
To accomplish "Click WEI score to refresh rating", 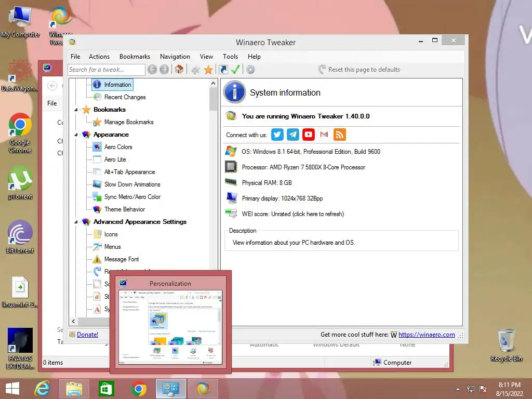I will tap(293, 214).
